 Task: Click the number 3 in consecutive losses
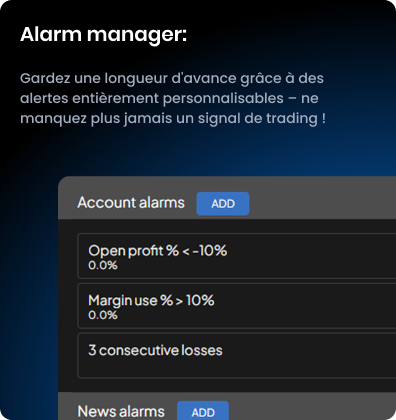pos(92,350)
